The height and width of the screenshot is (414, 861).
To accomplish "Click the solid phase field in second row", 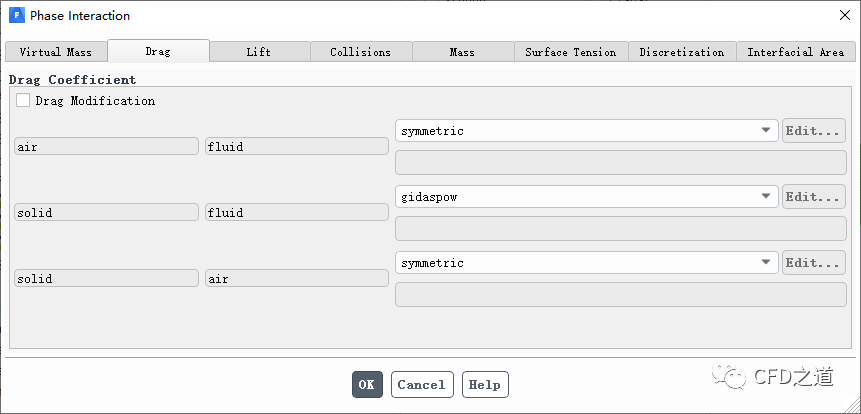I will [106, 213].
